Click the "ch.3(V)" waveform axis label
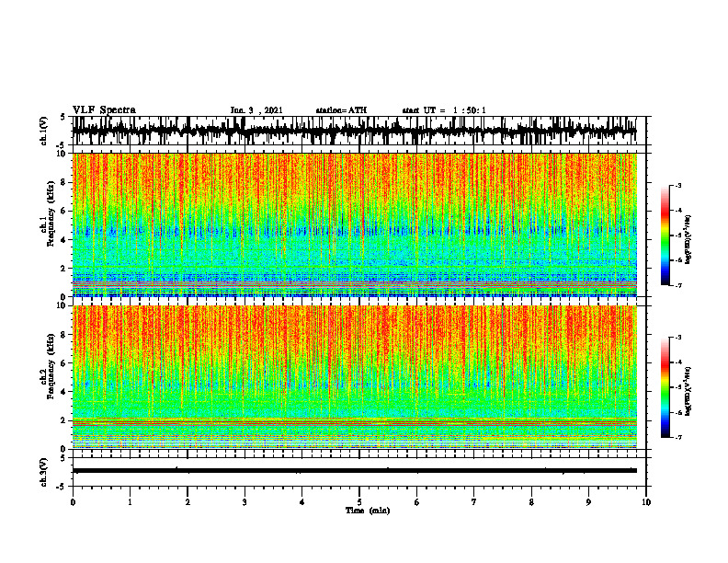Viewport: 728px width, 563px height. pos(43,472)
